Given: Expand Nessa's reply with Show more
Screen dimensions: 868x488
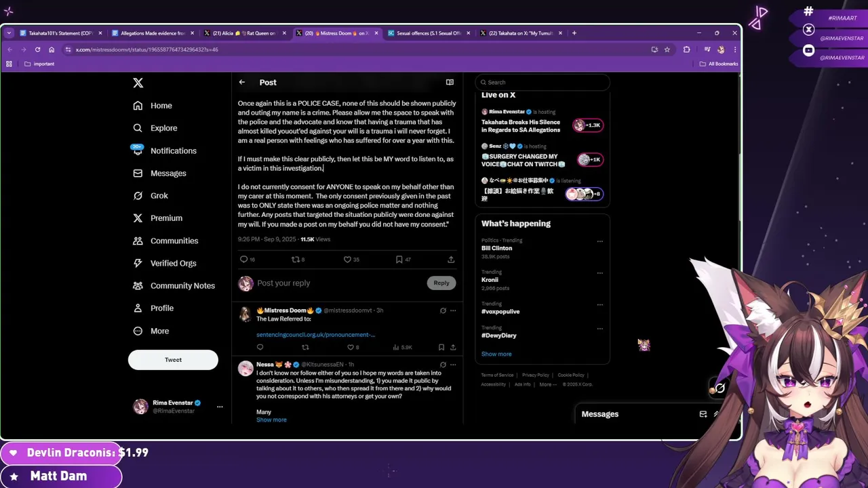Looking at the screenshot, I should pos(271,420).
